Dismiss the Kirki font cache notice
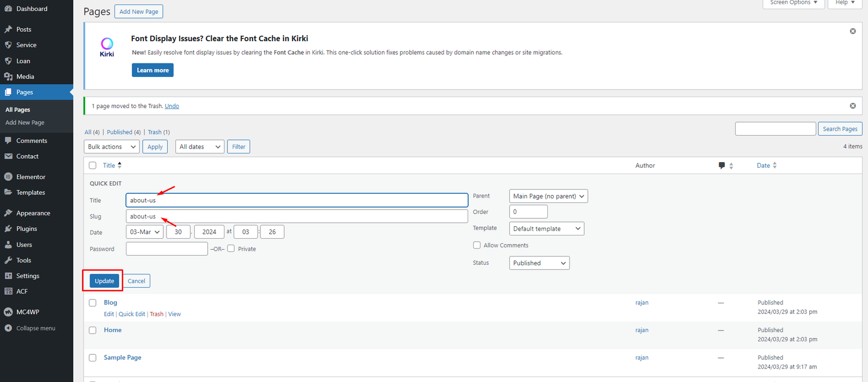The width and height of the screenshot is (868, 382). [852, 31]
